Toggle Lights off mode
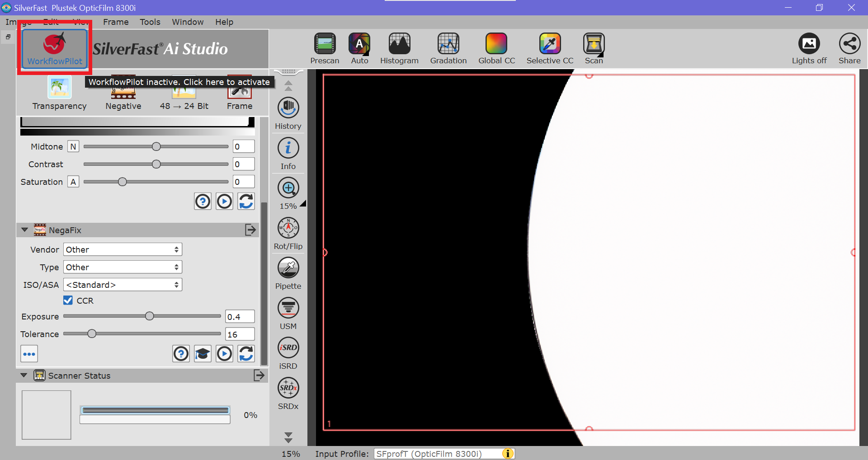Viewport: 868px width, 460px height. point(809,48)
